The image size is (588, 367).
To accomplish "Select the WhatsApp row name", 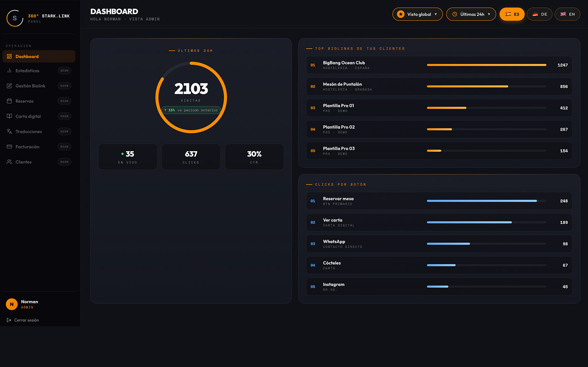I will (334, 242).
